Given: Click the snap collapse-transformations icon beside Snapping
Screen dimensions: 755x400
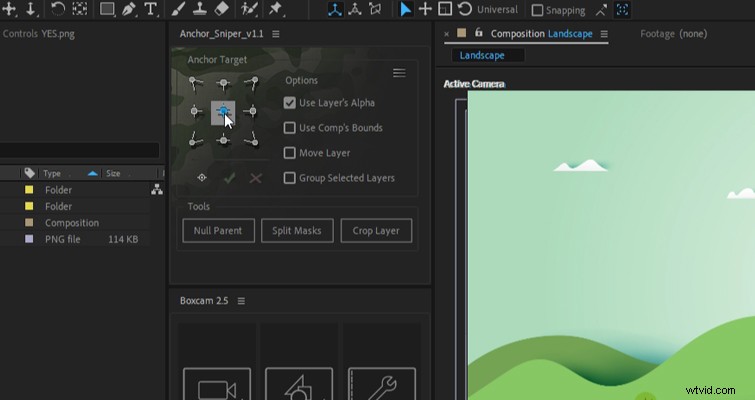Looking at the screenshot, I should [x=601, y=10].
